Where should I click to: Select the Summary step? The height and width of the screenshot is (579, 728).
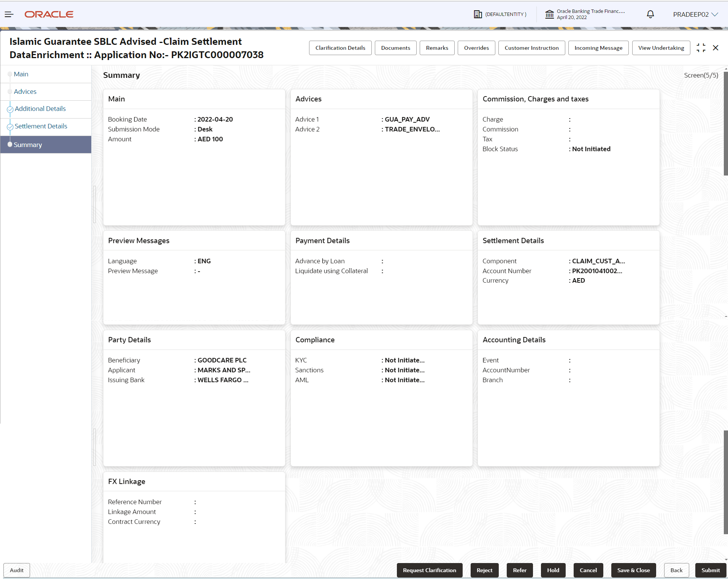pos(46,145)
